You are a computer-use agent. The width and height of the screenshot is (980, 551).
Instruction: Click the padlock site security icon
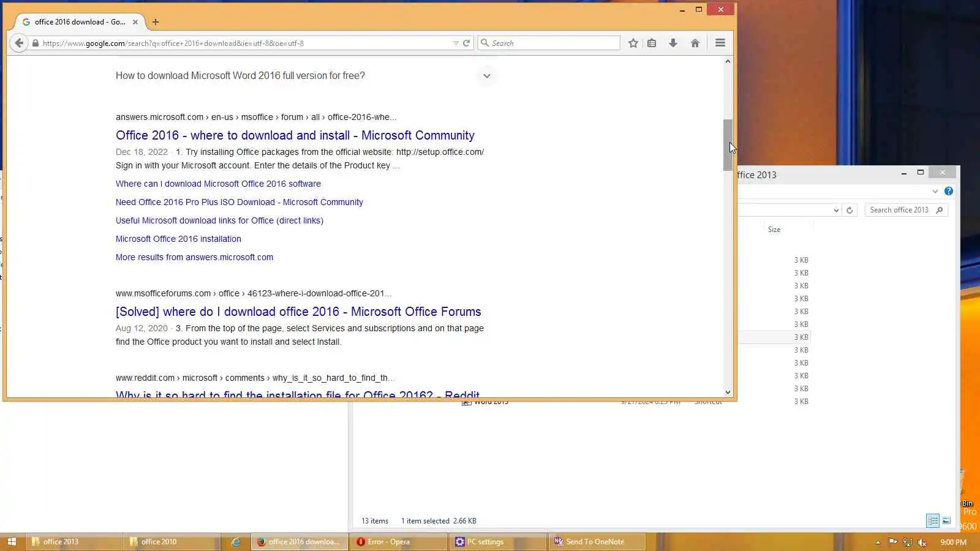36,43
